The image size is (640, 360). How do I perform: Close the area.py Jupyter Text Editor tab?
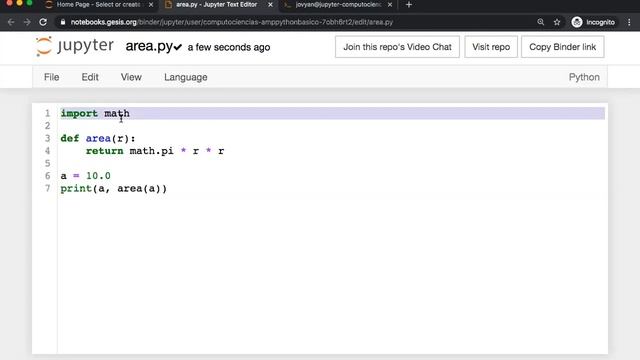pos(270,4)
